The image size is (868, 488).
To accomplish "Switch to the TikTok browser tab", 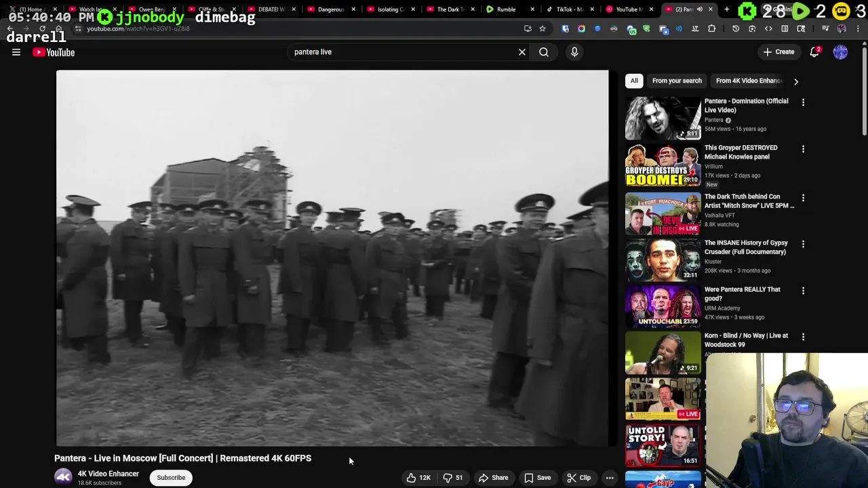I will point(567,9).
